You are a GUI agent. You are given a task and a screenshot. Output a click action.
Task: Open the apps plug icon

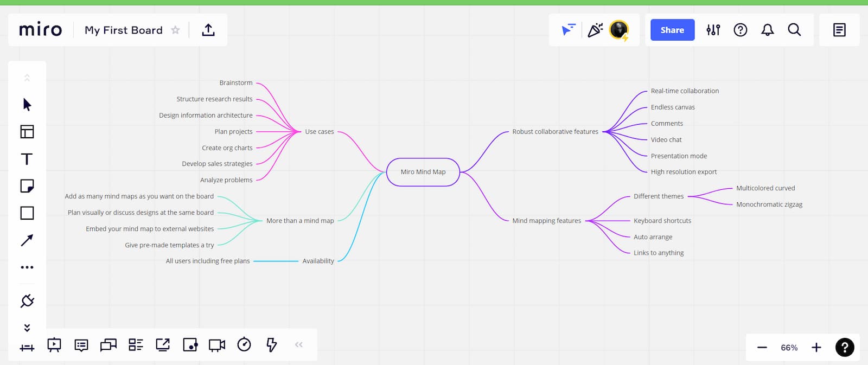coord(27,301)
